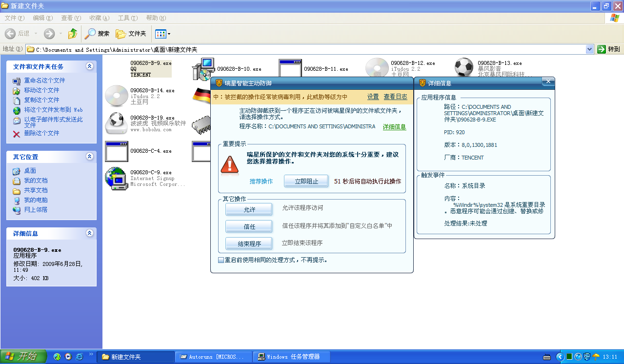Switch to Windows 任务管理器 taskbar button
This screenshot has width=624, height=364.
[292, 357]
